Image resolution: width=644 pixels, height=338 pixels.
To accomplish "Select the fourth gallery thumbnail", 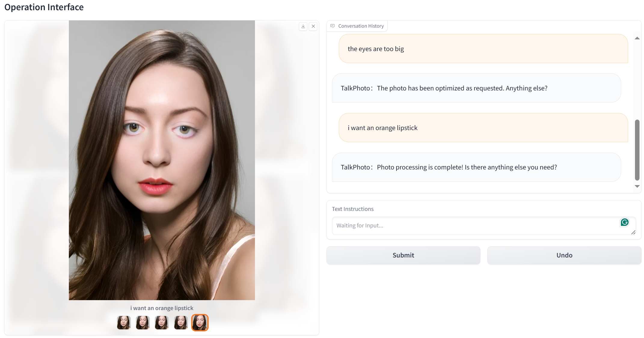I will pyautogui.click(x=181, y=323).
